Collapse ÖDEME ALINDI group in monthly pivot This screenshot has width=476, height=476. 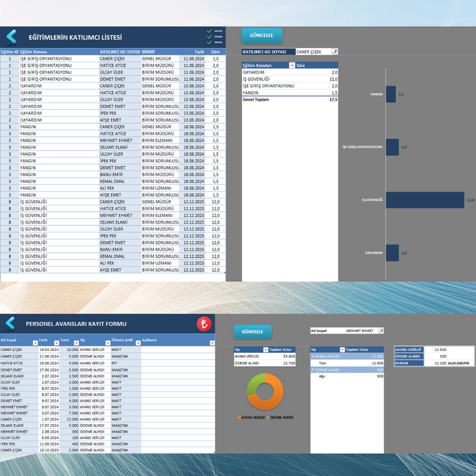pos(313,370)
